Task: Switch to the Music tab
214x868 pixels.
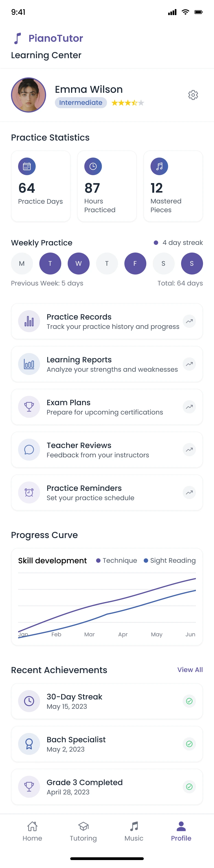Action: (x=134, y=831)
